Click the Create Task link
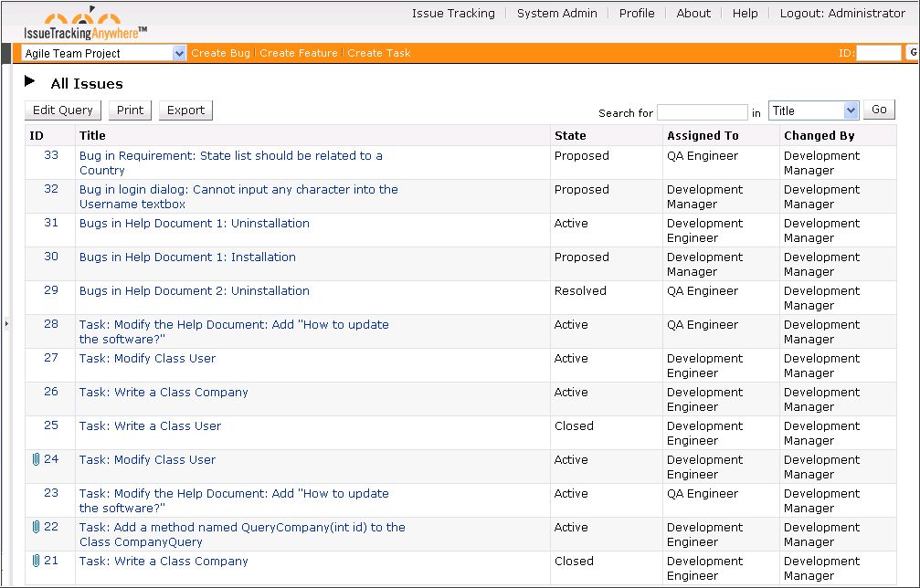This screenshot has height=588, width=920. pyautogui.click(x=379, y=53)
